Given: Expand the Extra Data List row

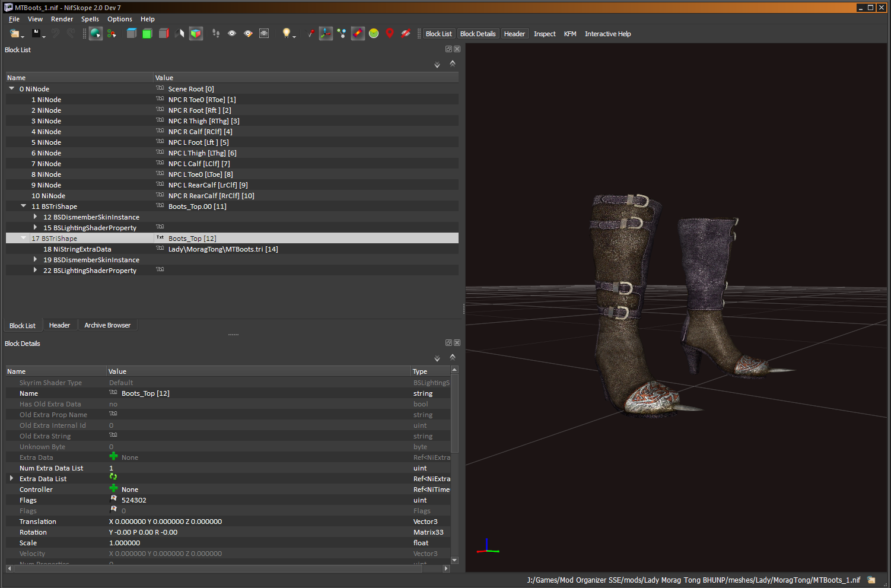Looking at the screenshot, I should tap(11, 478).
